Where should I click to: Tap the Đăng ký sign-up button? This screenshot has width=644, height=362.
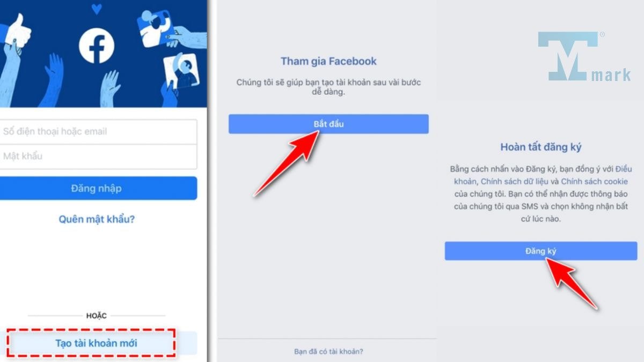pos(541,251)
